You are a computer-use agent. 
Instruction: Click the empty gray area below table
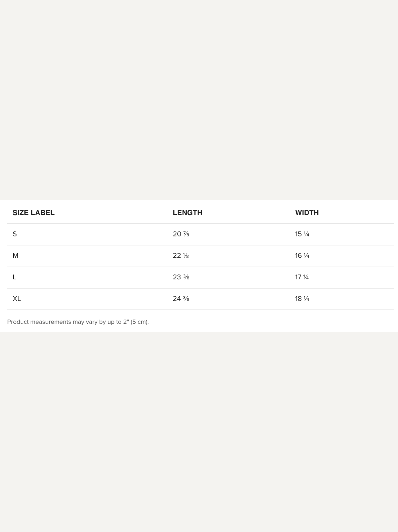[199, 429]
